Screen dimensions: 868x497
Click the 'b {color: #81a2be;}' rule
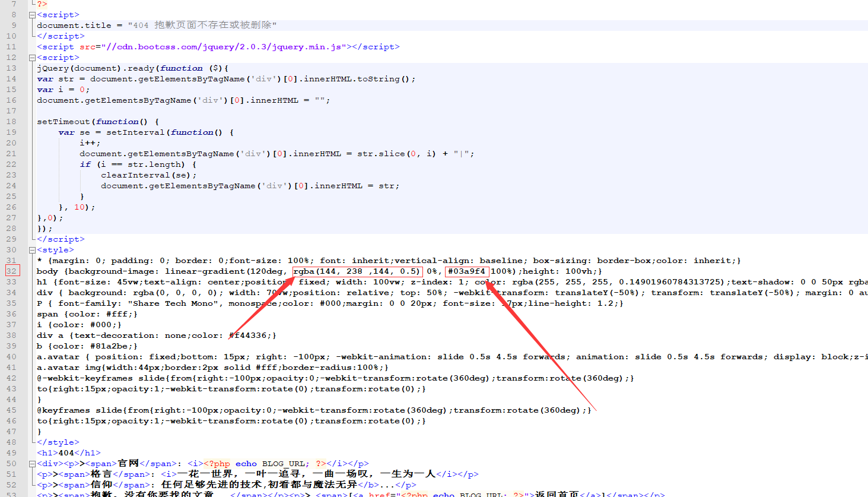pos(87,346)
